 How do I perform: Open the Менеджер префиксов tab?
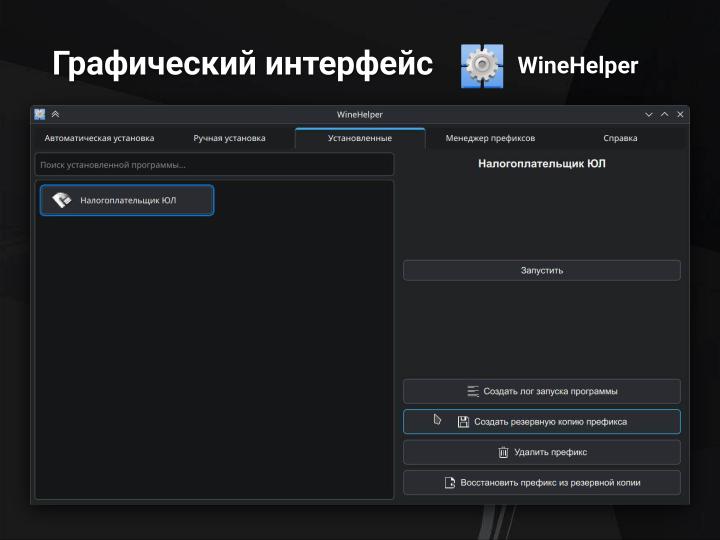pos(490,138)
